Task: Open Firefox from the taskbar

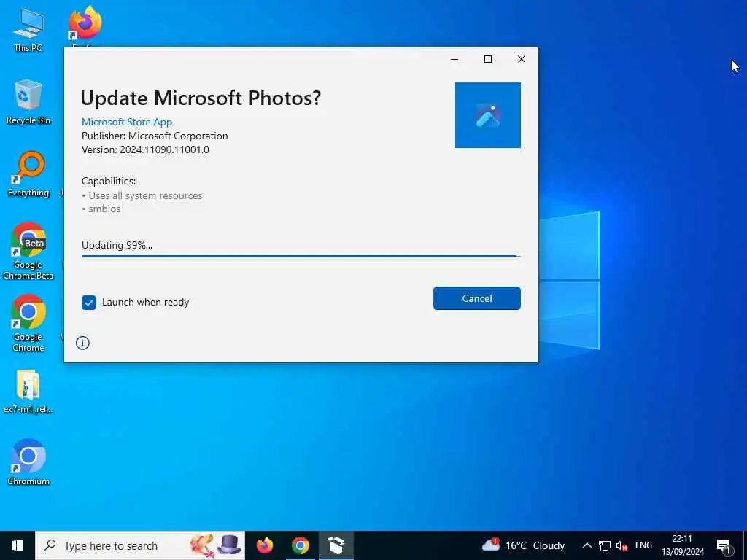Action: coord(265,545)
